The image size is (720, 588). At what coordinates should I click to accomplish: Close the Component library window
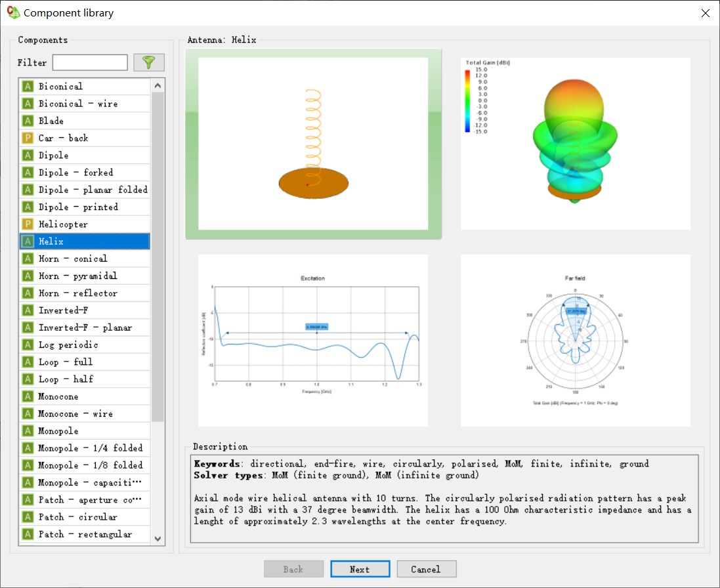point(706,13)
